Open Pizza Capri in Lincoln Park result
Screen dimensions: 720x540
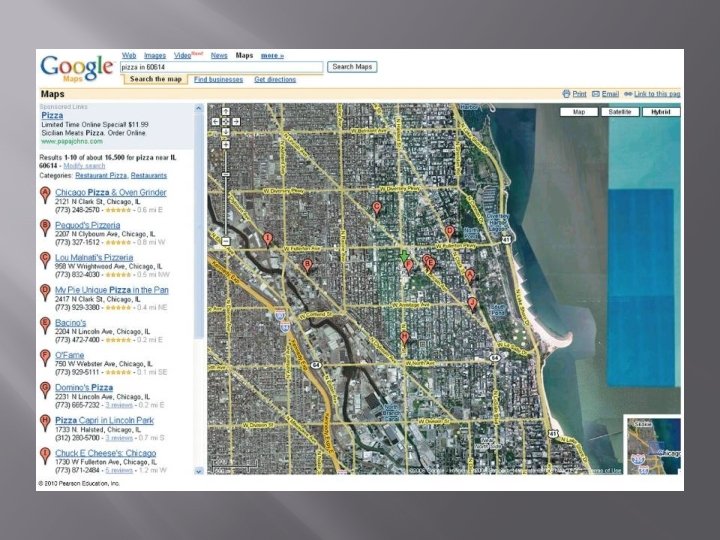tap(105, 421)
